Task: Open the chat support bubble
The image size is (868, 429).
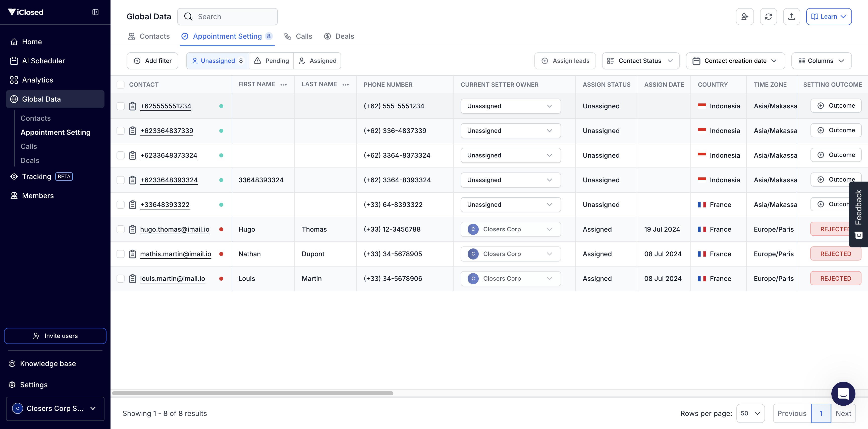Action: click(x=843, y=393)
